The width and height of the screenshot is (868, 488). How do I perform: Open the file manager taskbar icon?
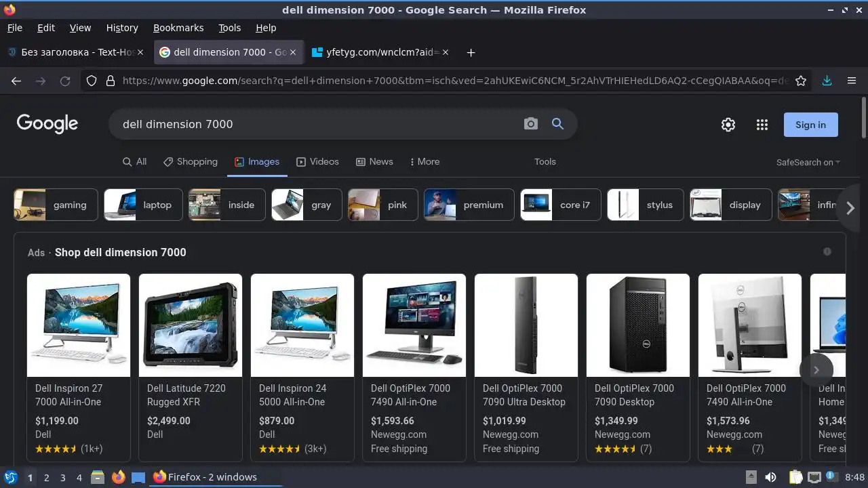98,477
